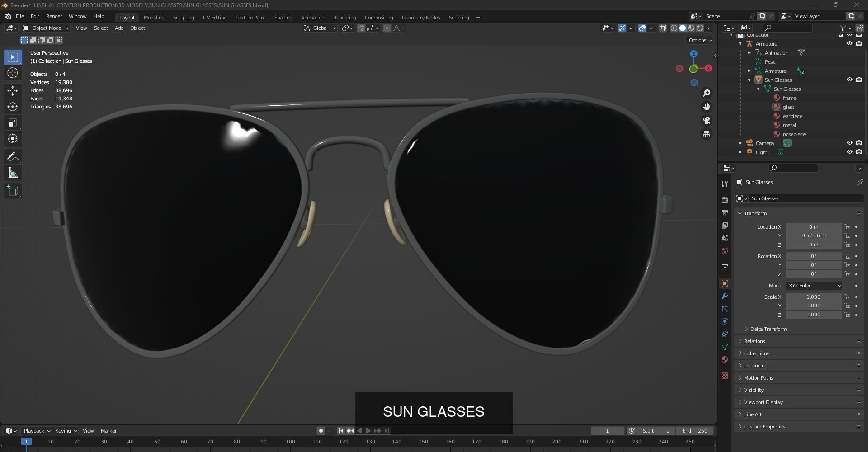Hide the Sun Glasses object in viewport
This screenshot has height=452, width=868.
[849, 80]
